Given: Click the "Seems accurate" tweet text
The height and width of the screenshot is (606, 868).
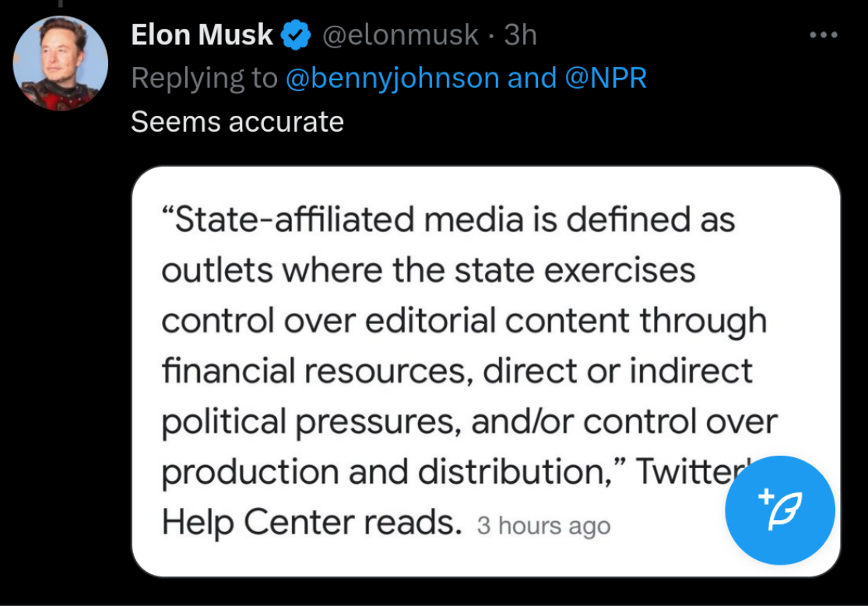Looking at the screenshot, I should (237, 122).
